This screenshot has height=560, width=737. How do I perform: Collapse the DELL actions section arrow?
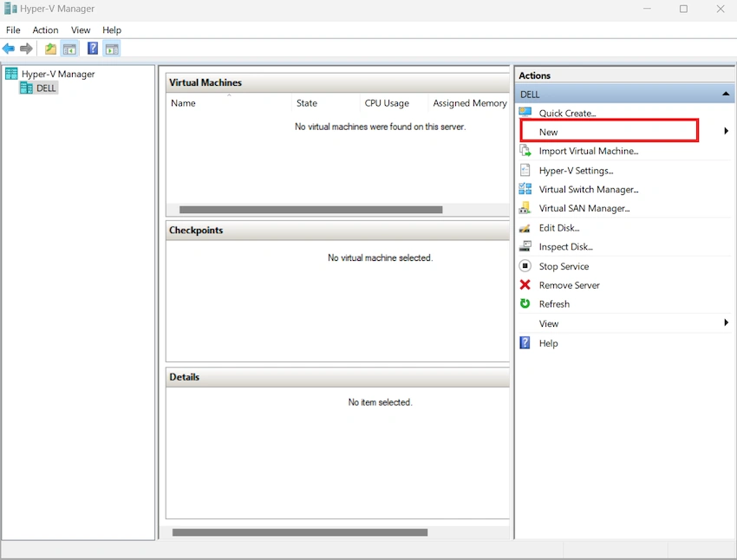click(x=725, y=94)
